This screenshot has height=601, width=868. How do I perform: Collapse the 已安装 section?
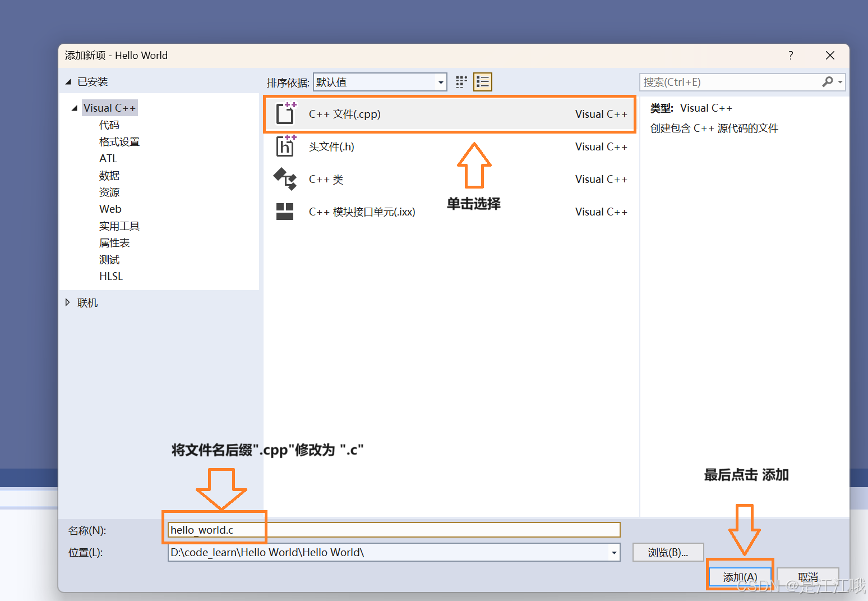68,82
